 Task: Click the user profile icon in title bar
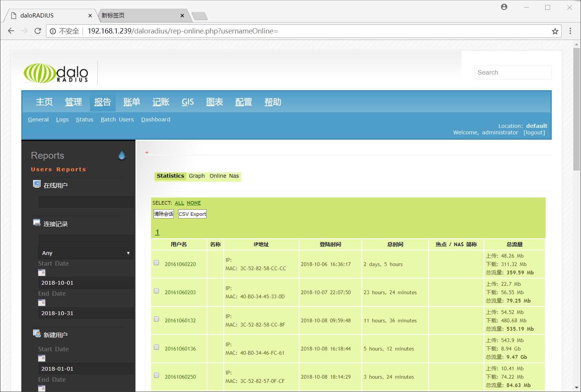coord(504,6)
